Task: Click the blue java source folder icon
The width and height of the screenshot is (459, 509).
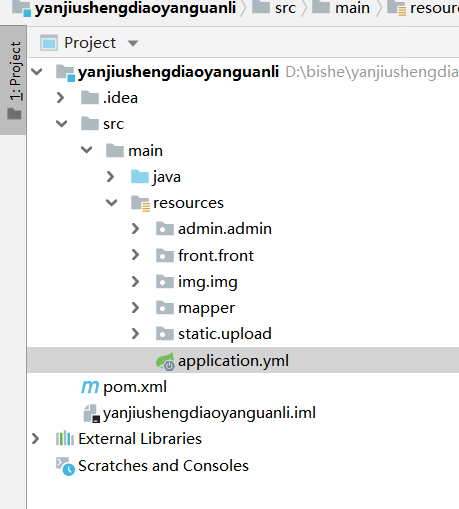Action: point(140,176)
